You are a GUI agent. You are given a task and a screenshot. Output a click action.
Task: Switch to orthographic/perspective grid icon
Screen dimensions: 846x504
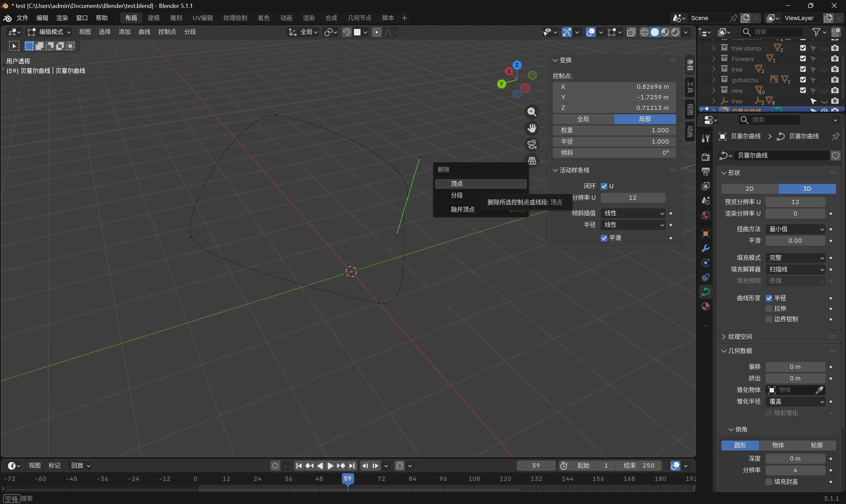532,160
